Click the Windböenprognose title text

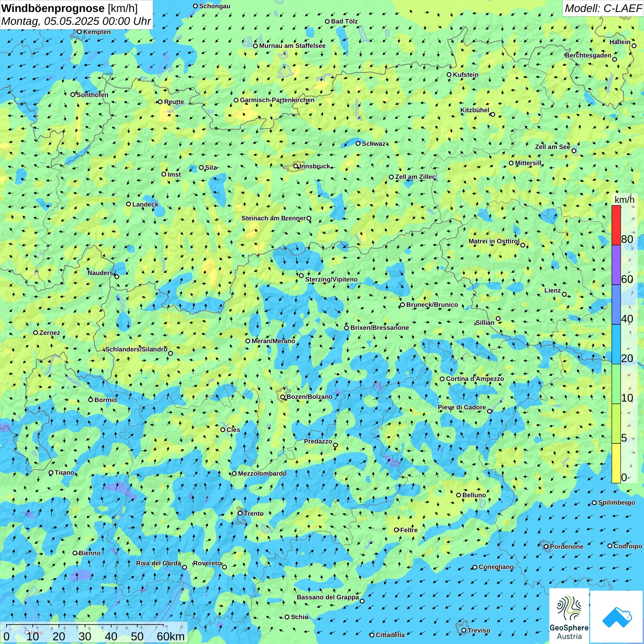pyautogui.click(x=53, y=8)
